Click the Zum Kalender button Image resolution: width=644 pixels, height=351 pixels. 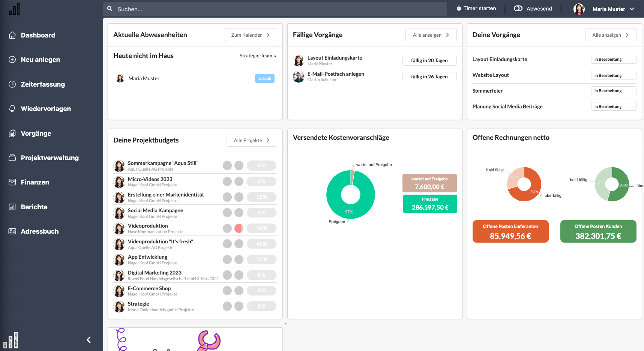pos(251,35)
